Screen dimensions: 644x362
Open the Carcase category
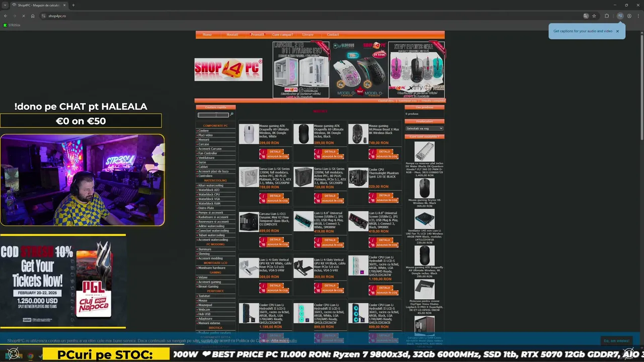click(x=203, y=144)
